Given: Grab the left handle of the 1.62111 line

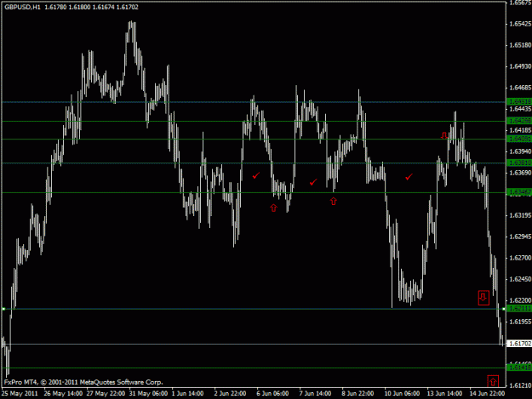Looking at the screenshot, I should coord(3,309).
